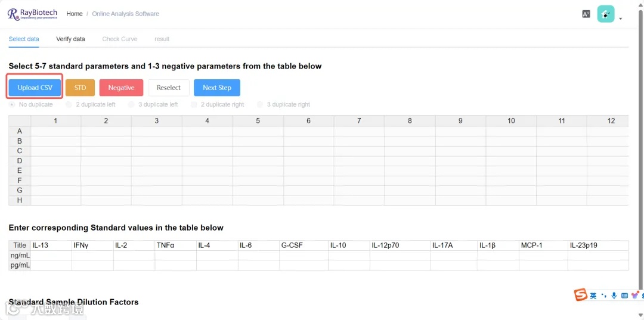644x320 pixels.
Task: Open the Check Curve tab
Action: (119, 39)
